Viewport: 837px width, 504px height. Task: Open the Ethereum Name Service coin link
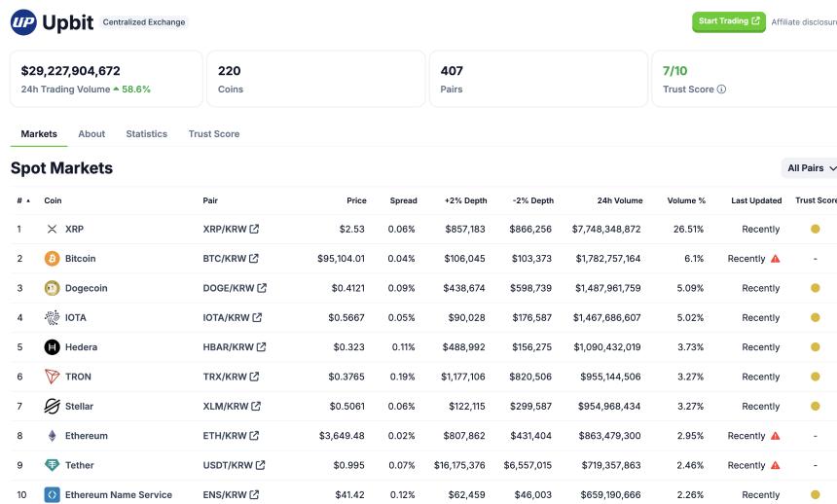click(x=119, y=495)
